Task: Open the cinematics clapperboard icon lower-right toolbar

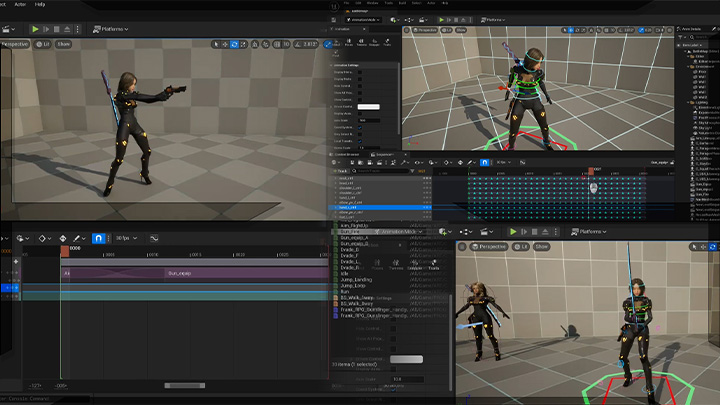Action: coord(486,232)
